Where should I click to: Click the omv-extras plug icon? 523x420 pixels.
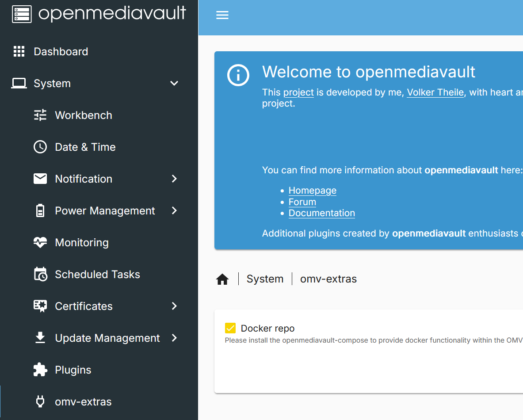(40, 401)
